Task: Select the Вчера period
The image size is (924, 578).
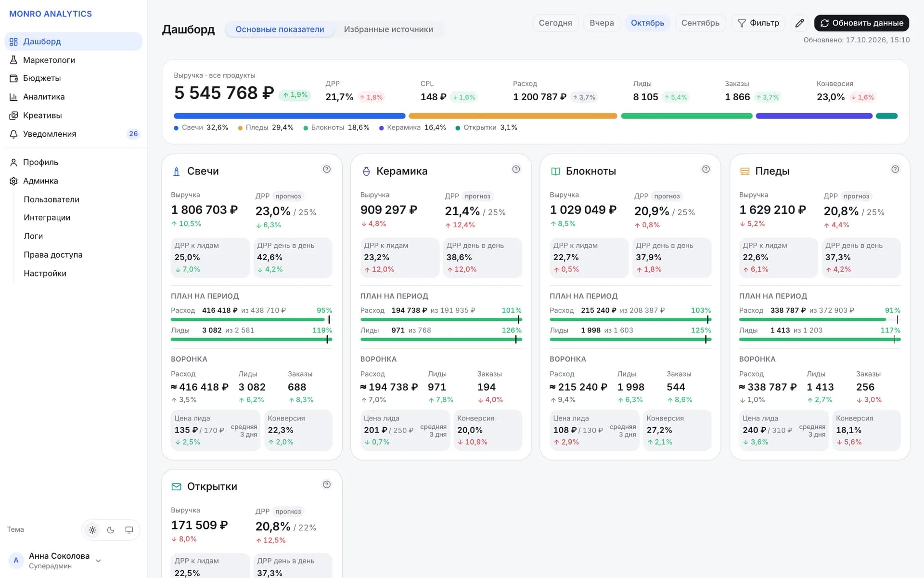Action: coord(602,23)
